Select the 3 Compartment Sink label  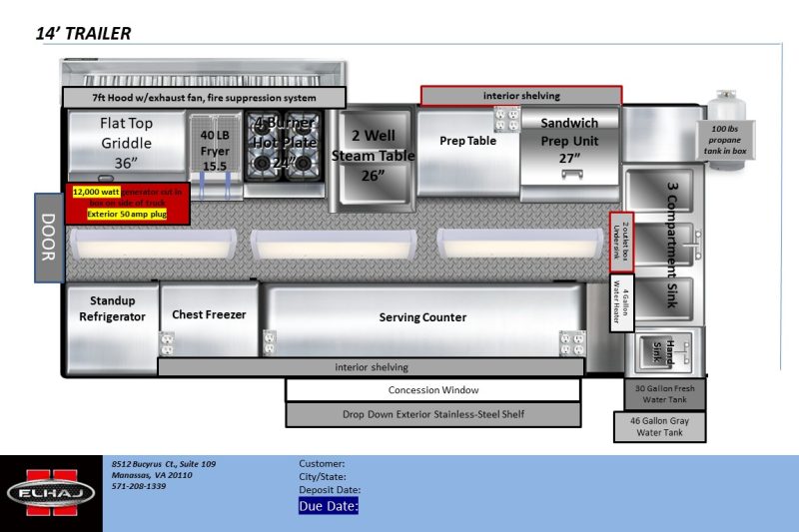(673, 245)
